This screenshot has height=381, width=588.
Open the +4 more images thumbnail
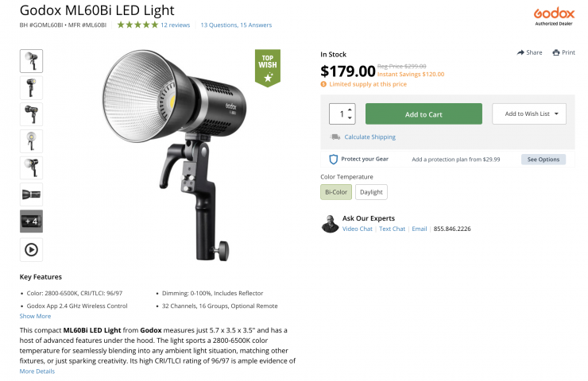[31, 221]
